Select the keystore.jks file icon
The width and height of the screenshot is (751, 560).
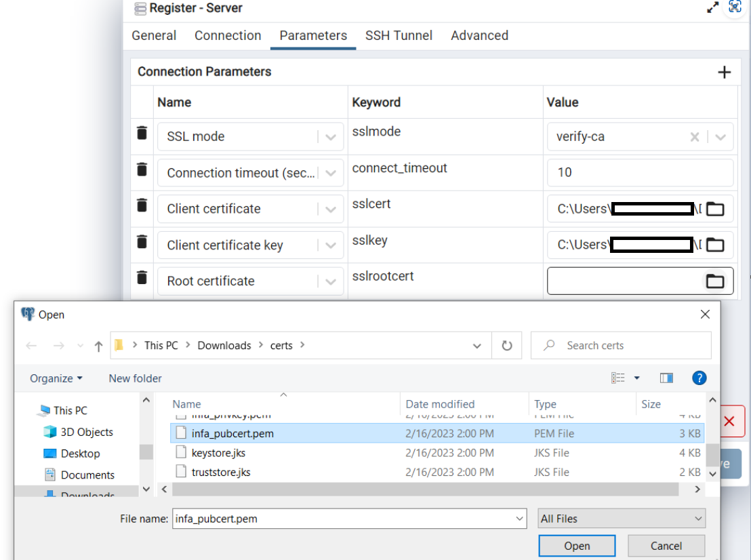point(181,452)
